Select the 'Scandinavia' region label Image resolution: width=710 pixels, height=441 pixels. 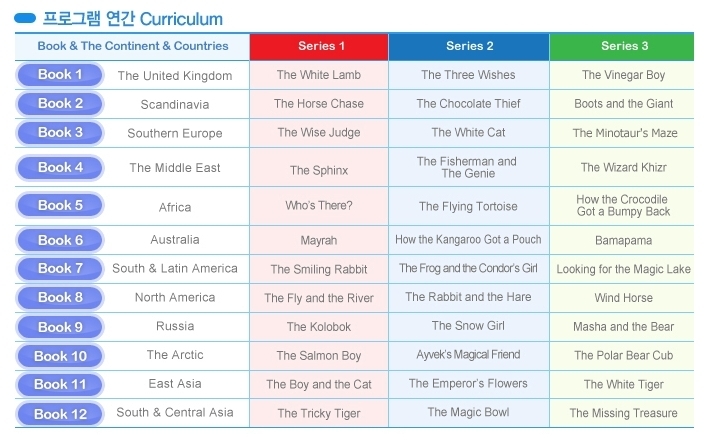(175, 105)
